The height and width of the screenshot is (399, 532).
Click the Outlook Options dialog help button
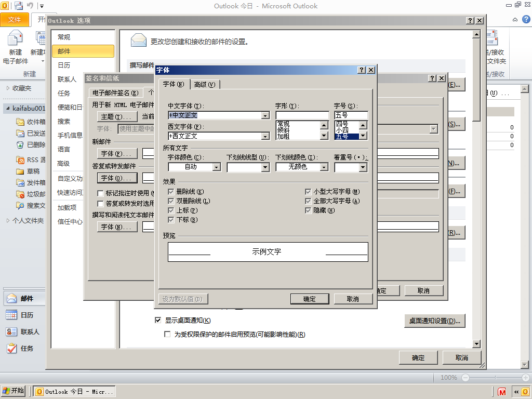pos(470,20)
